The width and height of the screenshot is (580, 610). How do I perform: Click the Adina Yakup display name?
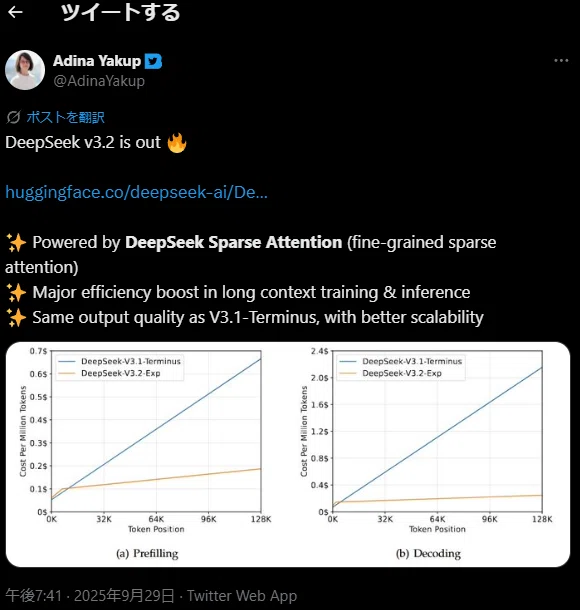click(x=97, y=61)
